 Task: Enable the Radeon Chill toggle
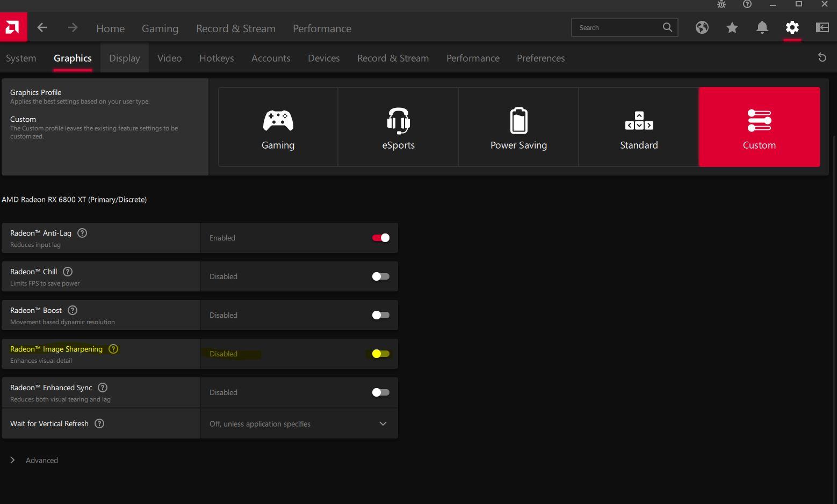(x=380, y=276)
